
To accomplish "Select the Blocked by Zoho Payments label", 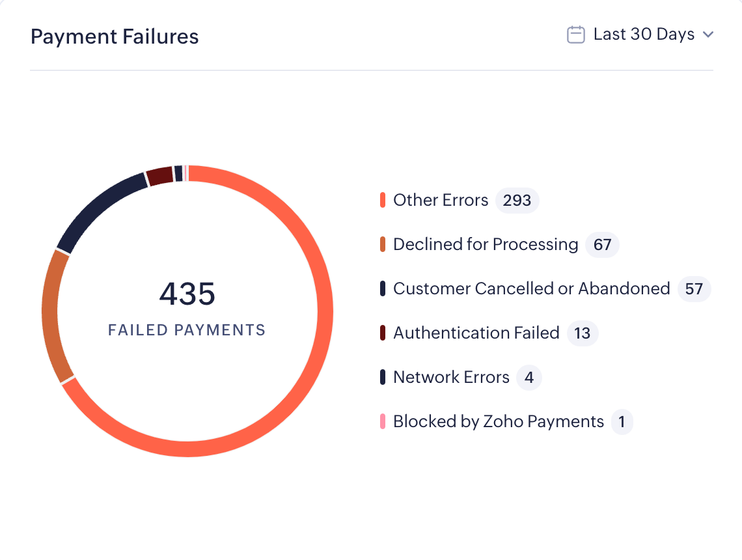I will click(499, 421).
